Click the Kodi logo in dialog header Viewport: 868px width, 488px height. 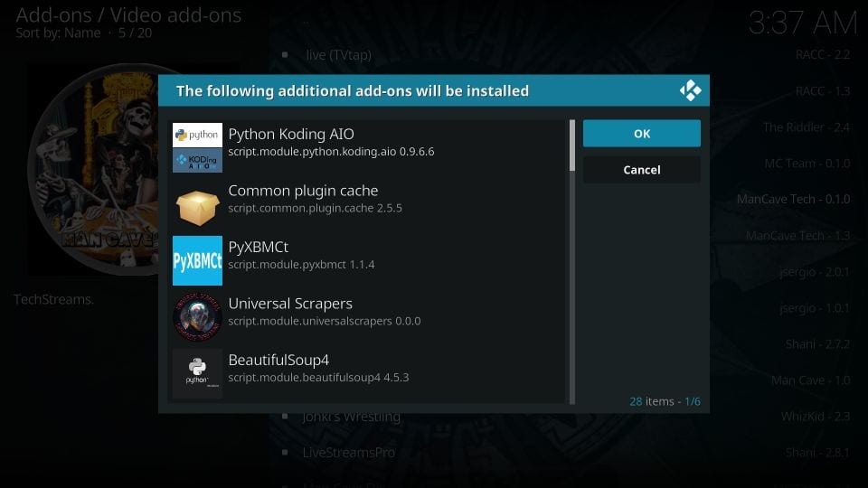click(x=690, y=90)
